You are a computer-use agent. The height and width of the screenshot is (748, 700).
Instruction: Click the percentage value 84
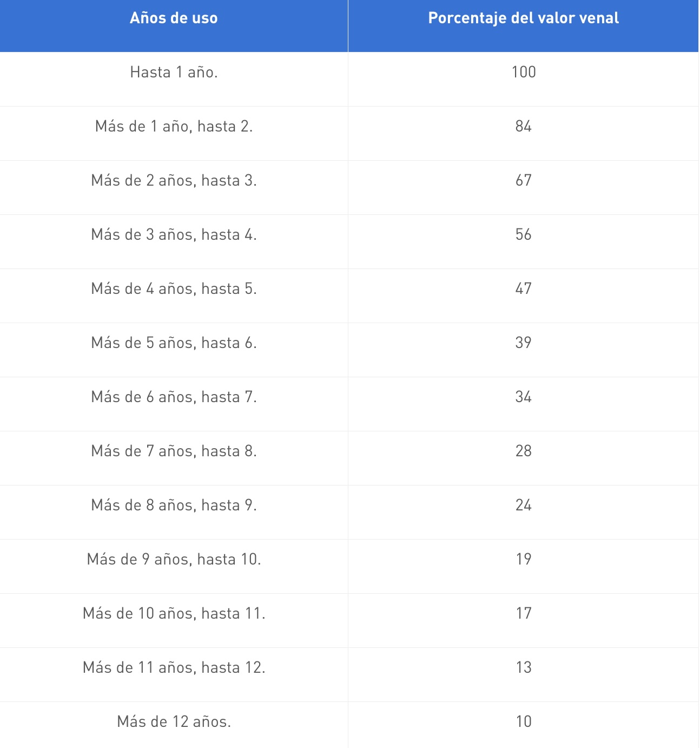523,126
